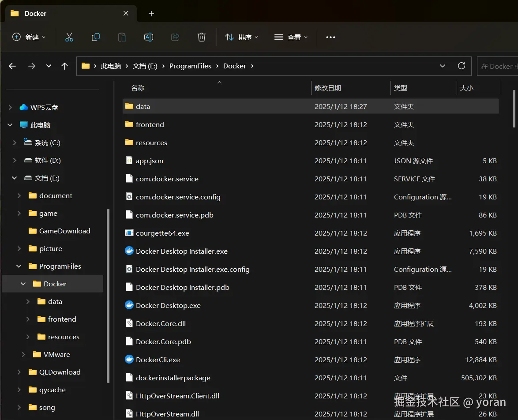Open the 排序 (Sort) dropdown
The image size is (518, 420).
[x=241, y=37]
